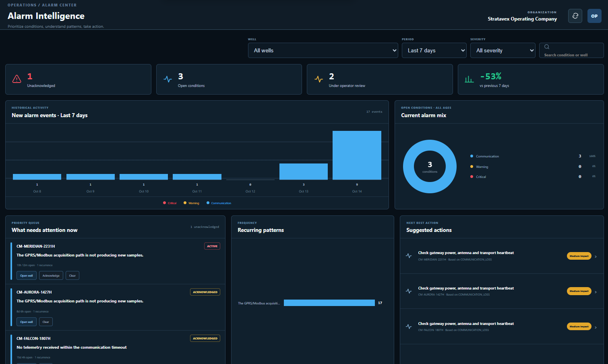The image size is (608, 364).
Task: Open the All wells dropdown
Action: [323, 50]
